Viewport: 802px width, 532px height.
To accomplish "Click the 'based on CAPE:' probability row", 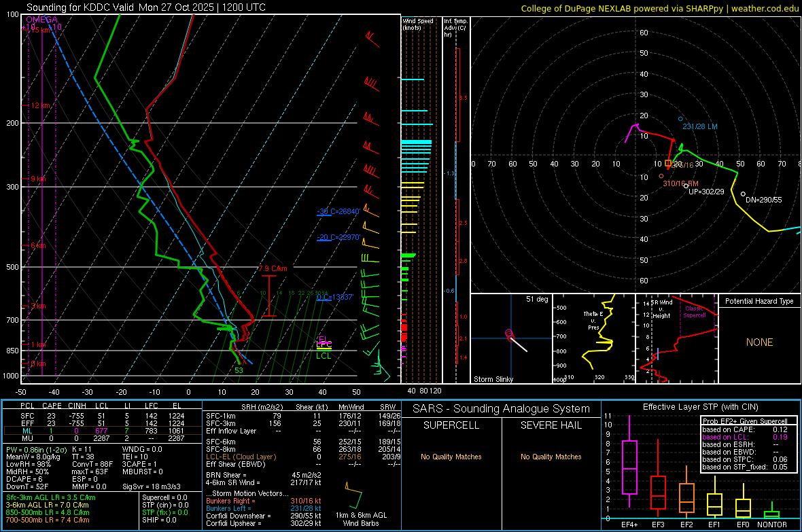I will pos(745,429).
